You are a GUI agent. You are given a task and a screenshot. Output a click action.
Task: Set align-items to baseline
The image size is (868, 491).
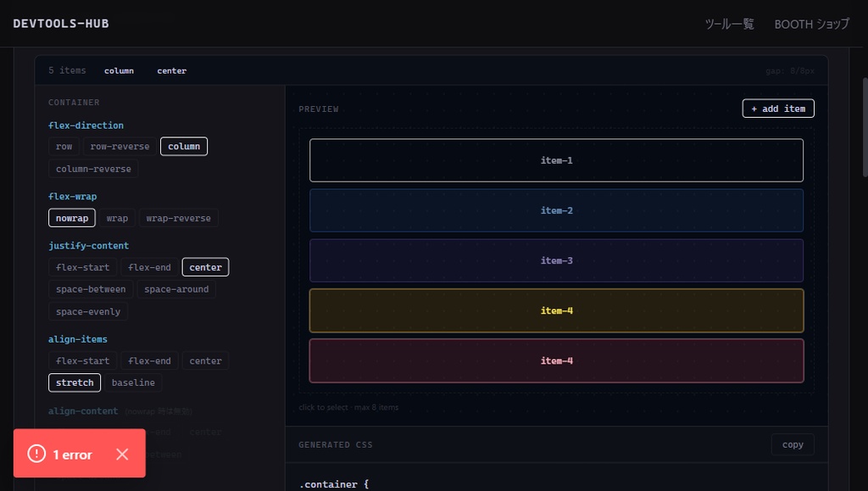[133, 382]
